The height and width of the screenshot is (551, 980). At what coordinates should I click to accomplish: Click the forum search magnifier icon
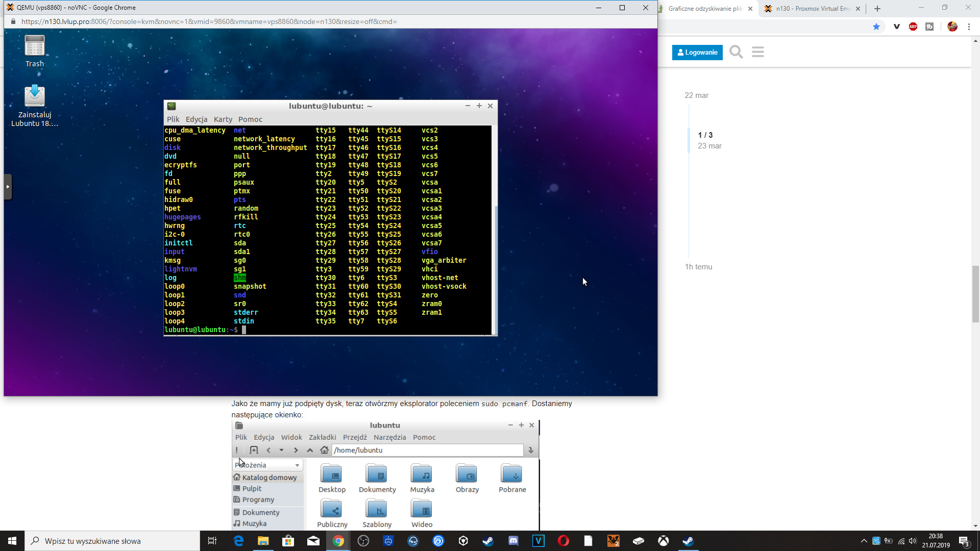point(736,52)
